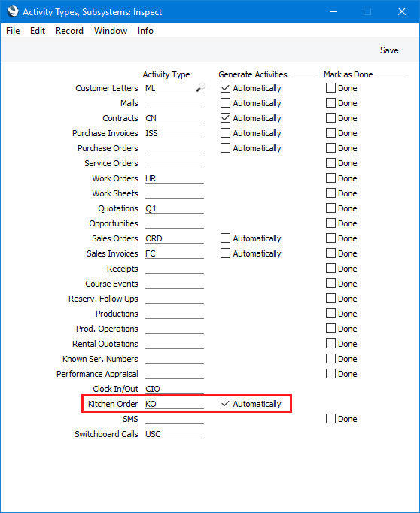This screenshot has width=420, height=513.
Task: Uncheck Automatically for Customer Letters
Action: click(225, 88)
